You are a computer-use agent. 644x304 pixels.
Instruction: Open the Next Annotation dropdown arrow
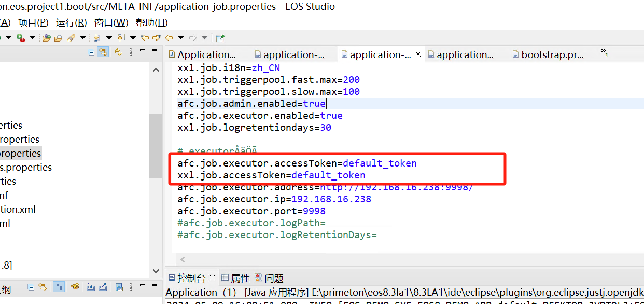point(109,38)
